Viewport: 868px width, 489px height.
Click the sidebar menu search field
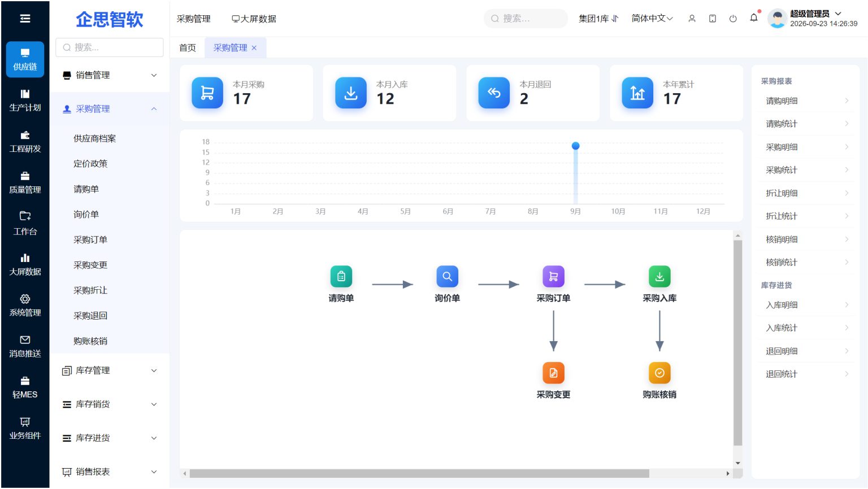110,47
